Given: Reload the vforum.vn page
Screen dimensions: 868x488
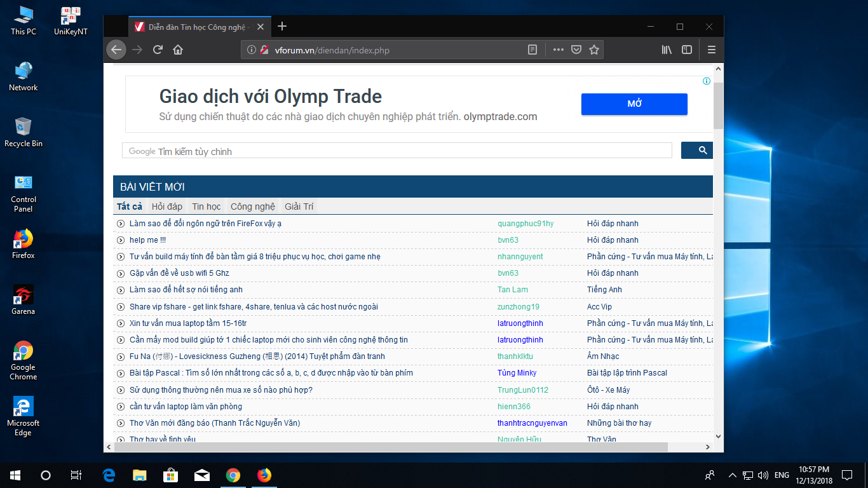Looking at the screenshot, I should [x=158, y=50].
